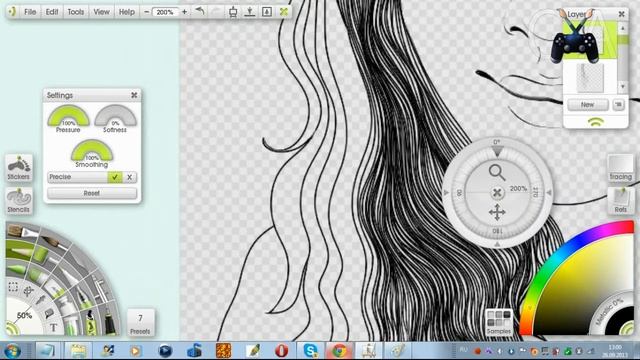This screenshot has height=360, width=640.
Task: Select the dashed rectangle Selection tool
Action: tap(13, 287)
